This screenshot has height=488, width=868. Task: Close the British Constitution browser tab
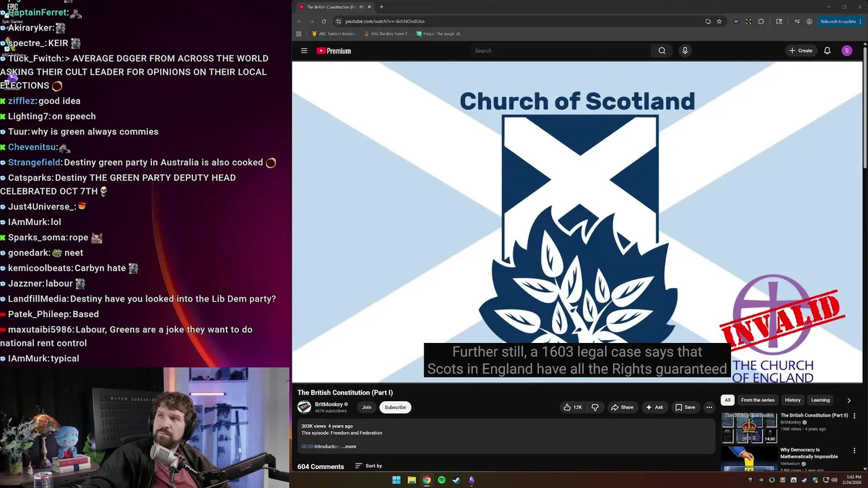click(369, 7)
